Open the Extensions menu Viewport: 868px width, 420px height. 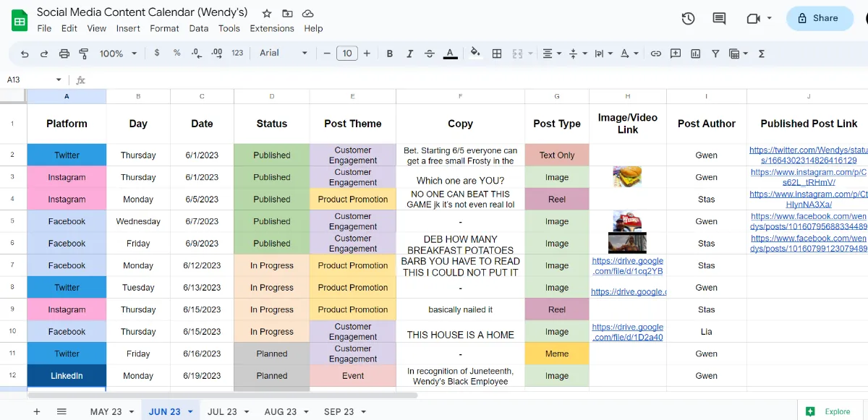(272, 28)
